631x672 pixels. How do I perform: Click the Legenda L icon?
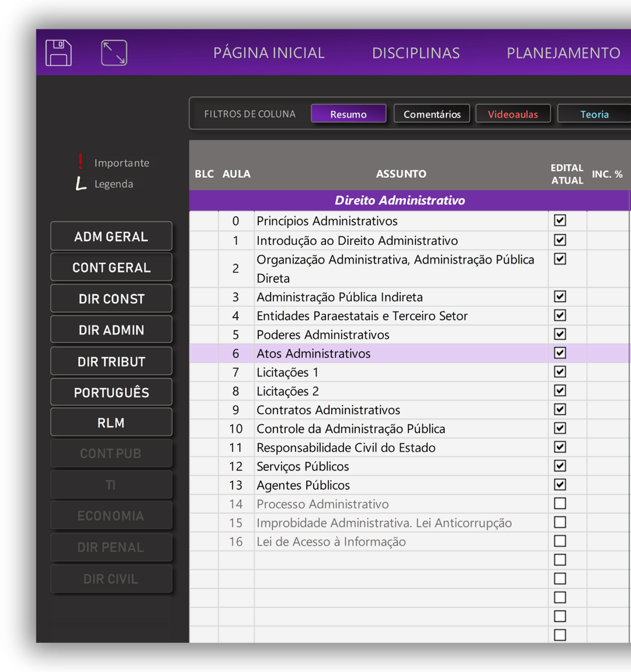[x=81, y=183]
